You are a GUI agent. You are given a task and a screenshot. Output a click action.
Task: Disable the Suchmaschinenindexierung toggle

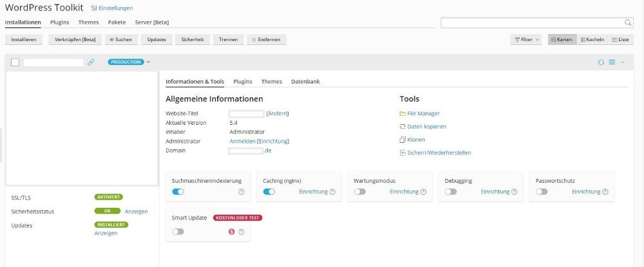(178, 192)
